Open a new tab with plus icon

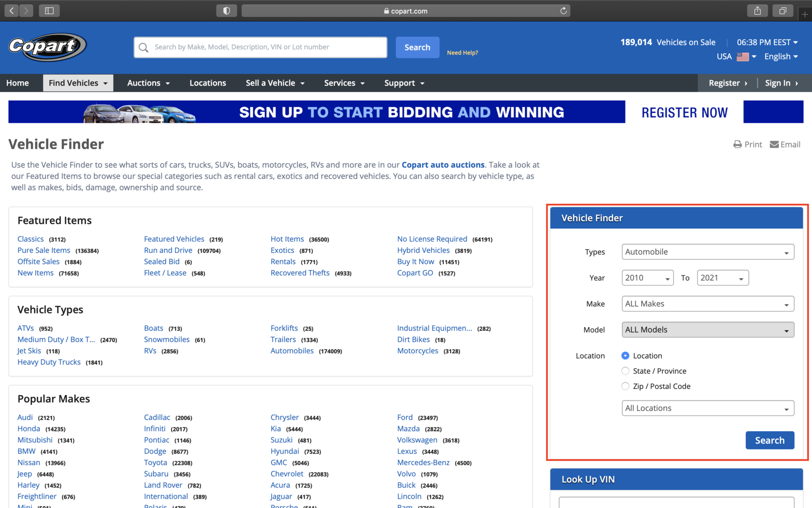click(x=805, y=14)
